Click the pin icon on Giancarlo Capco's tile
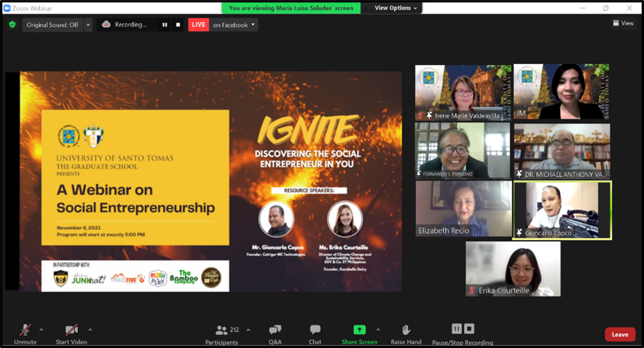 tap(519, 232)
